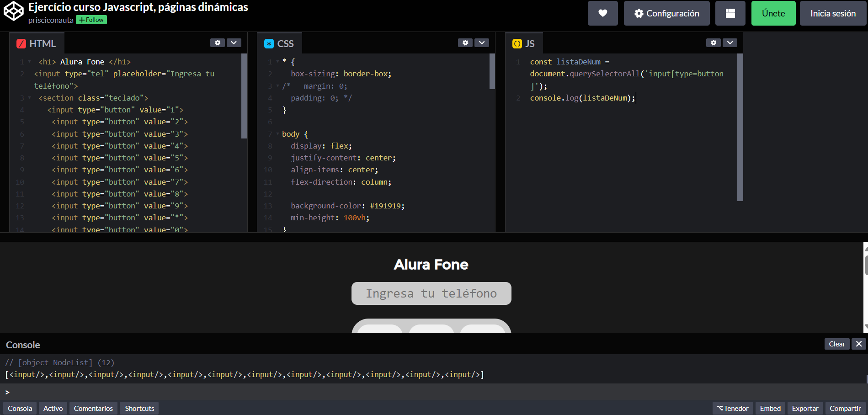Click section class="teclado" HTML line

pos(93,98)
